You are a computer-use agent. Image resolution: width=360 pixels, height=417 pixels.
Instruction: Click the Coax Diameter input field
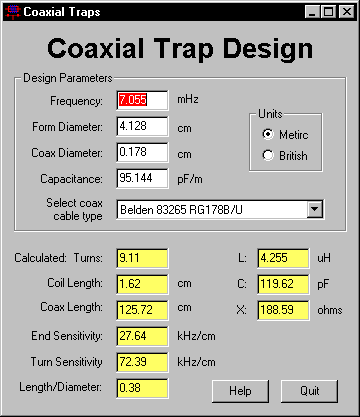pyautogui.click(x=143, y=152)
